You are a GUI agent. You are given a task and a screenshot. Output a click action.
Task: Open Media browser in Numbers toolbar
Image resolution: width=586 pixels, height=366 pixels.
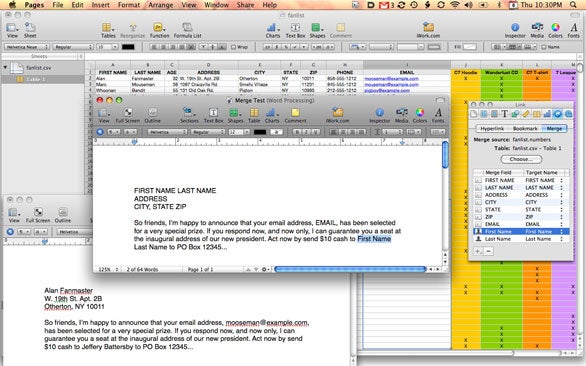(x=537, y=30)
